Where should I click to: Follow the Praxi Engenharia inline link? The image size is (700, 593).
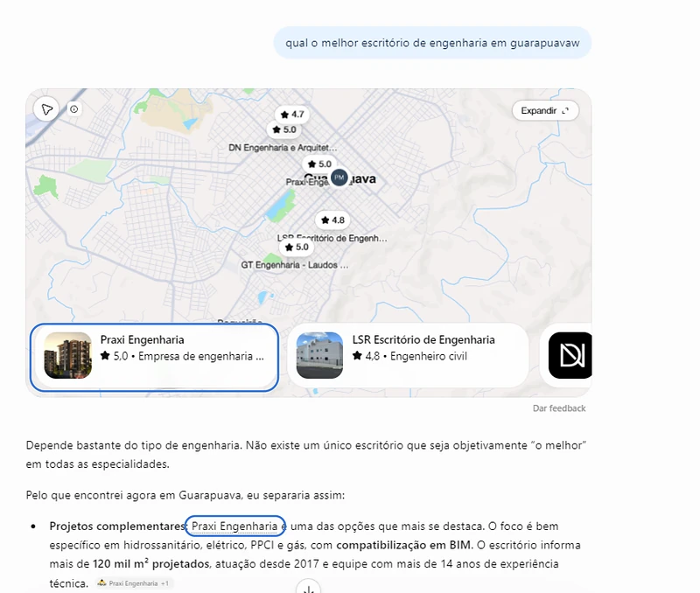[x=234, y=526]
